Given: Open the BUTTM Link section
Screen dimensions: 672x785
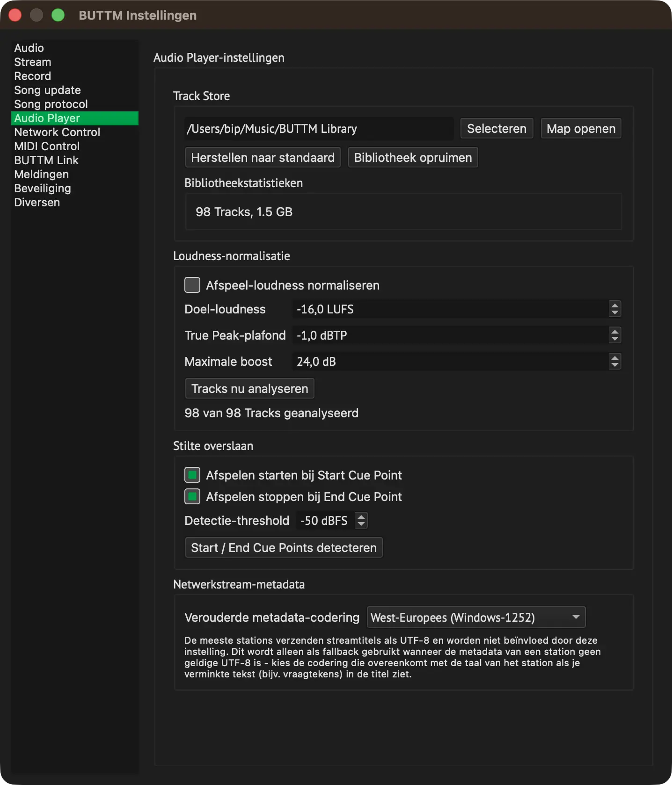Looking at the screenshot, I should 75,160.
